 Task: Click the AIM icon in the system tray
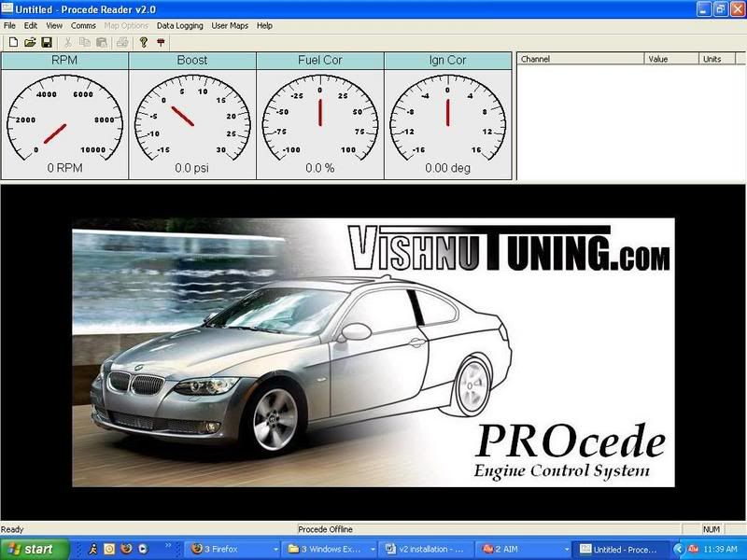(694, 549)
